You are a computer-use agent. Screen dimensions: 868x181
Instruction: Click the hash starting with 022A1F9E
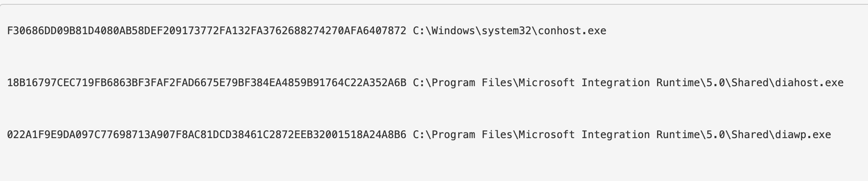pyautogui.click(x=207, y=135)
